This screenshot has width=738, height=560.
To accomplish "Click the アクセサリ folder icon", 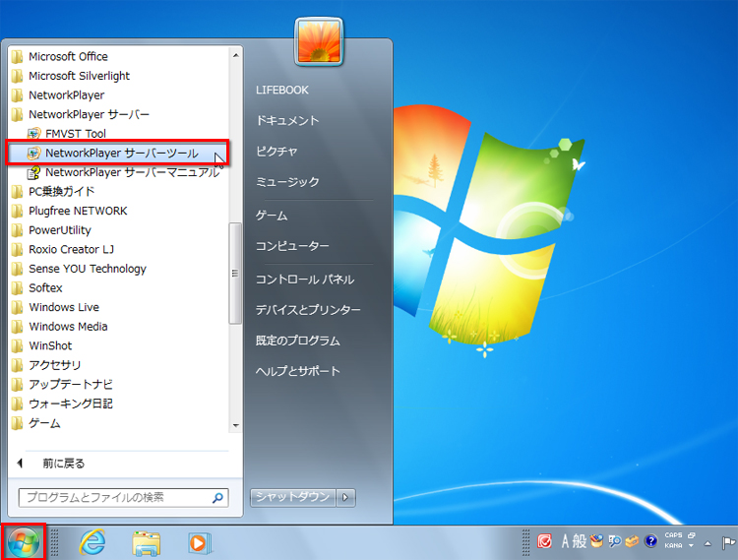I will (18, 365).
